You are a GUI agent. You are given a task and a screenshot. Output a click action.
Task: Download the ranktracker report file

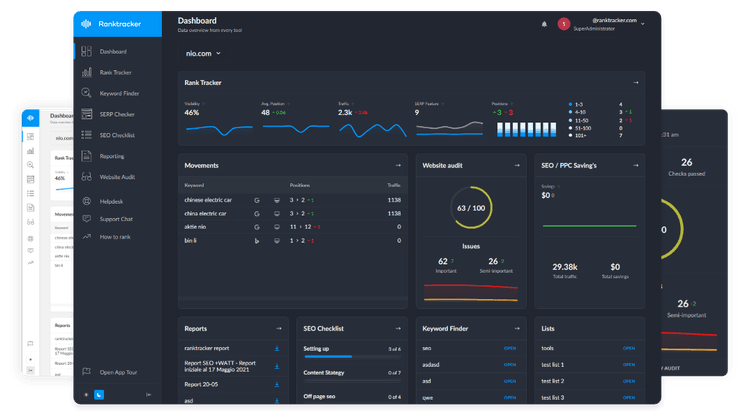277,349
